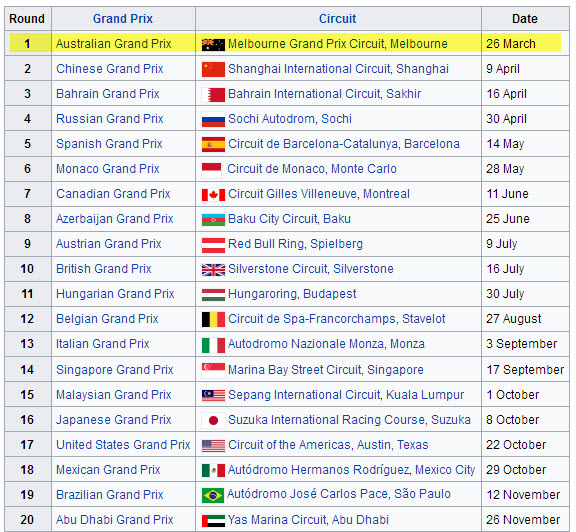Click the Mexican flag icon
The height and width of the screenshot is (532, 576).
tap(213, 470)
